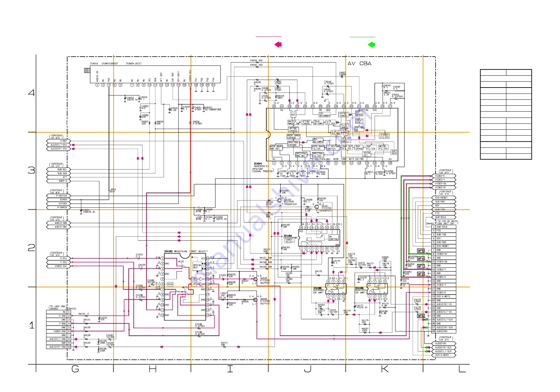560x392 pixels.
Task: Select the STEREO FILTER block
Action: 384,136
